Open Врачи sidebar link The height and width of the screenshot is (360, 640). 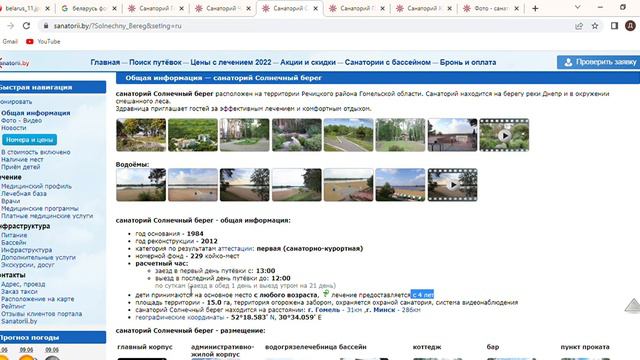tap(10, 201)
